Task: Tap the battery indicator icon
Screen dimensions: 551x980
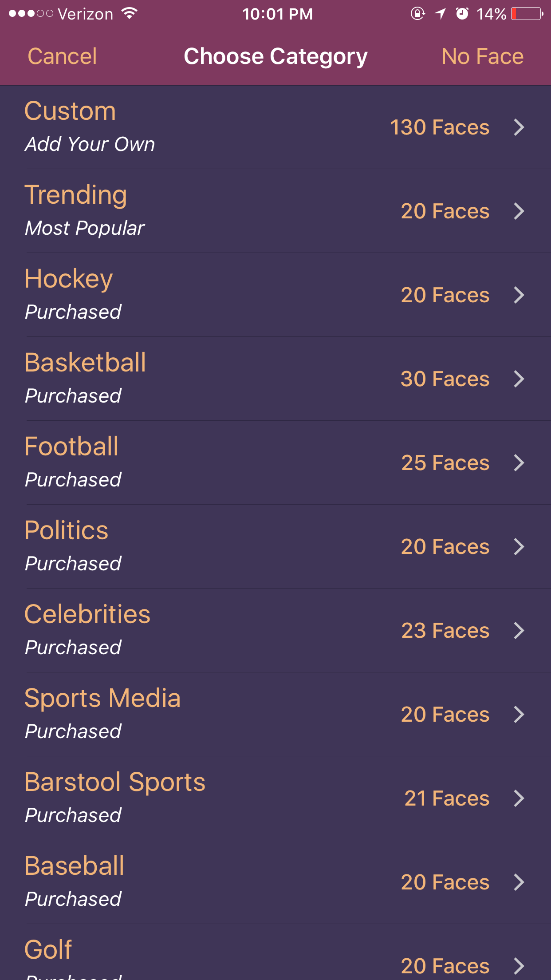Action: point(527,14)
